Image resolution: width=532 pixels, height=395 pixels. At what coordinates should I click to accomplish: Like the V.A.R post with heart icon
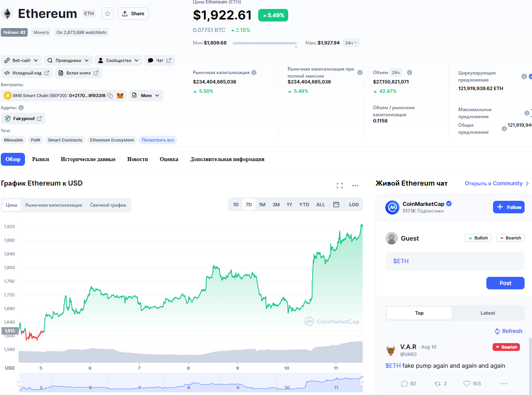point(466,384)
